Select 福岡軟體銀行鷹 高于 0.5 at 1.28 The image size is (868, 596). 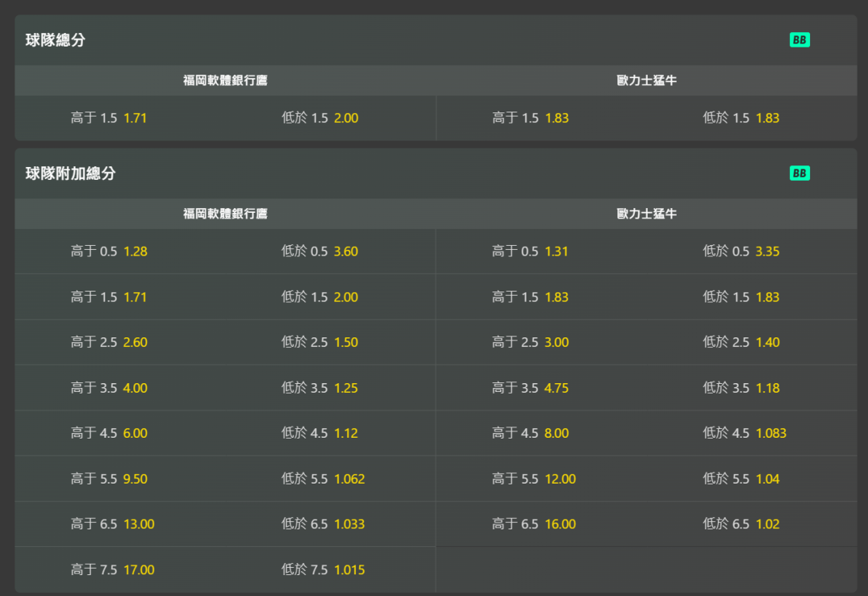pos(109,251)
